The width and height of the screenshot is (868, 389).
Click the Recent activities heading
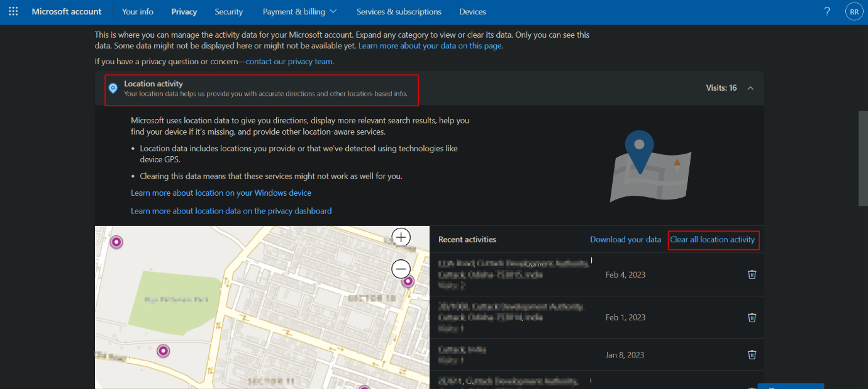(467, 239)
